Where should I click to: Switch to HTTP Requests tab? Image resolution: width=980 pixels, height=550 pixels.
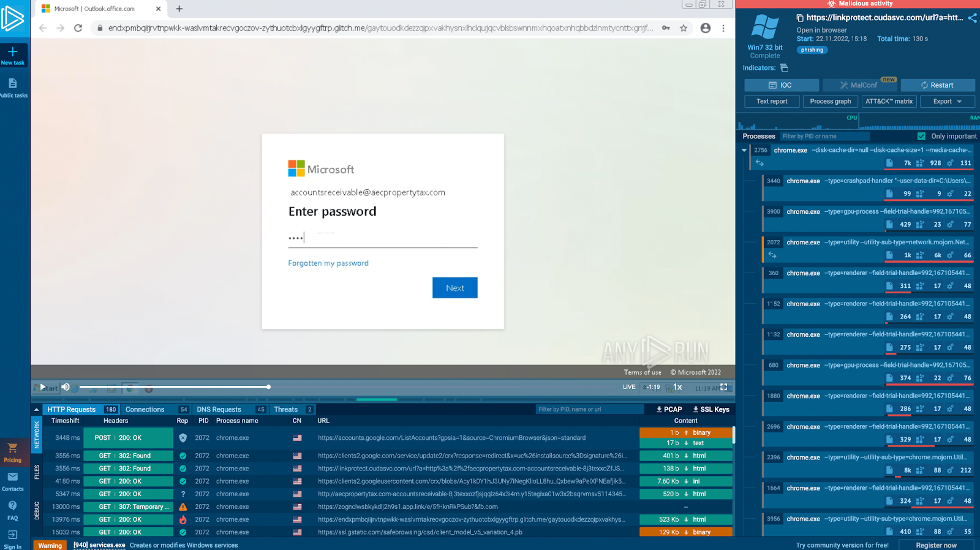tap(81, 409)
